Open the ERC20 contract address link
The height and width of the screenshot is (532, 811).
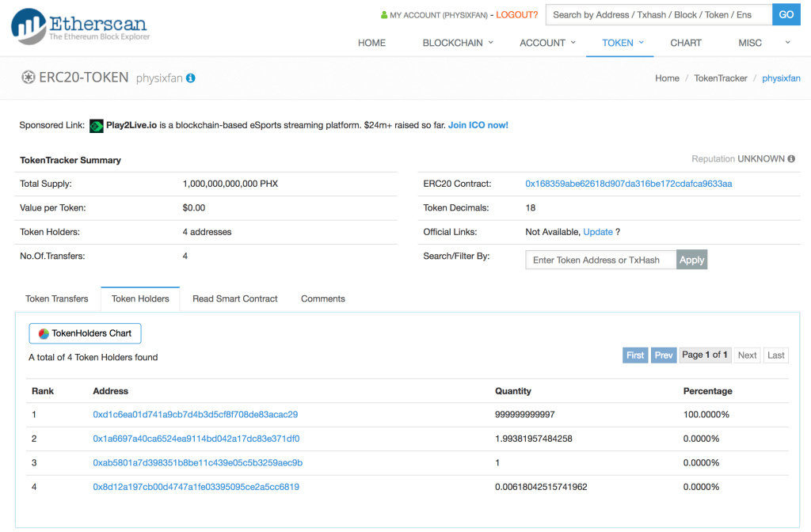click(628, 184)
